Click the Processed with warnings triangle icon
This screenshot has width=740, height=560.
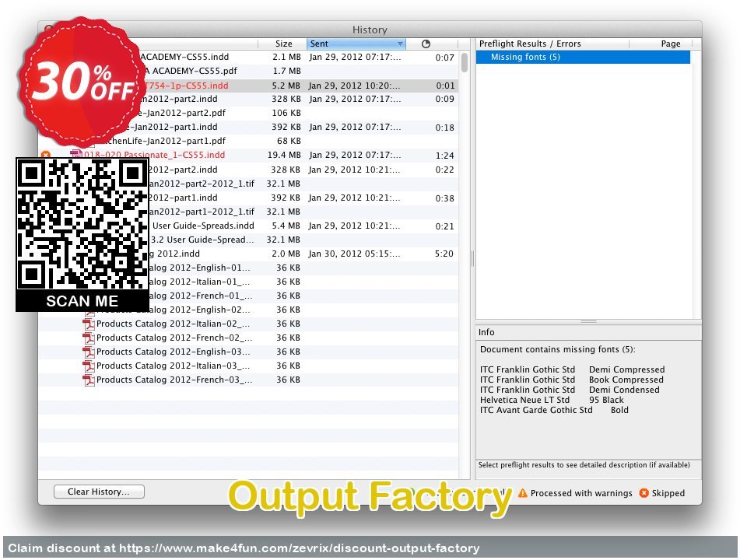click(x=522, y=493)
